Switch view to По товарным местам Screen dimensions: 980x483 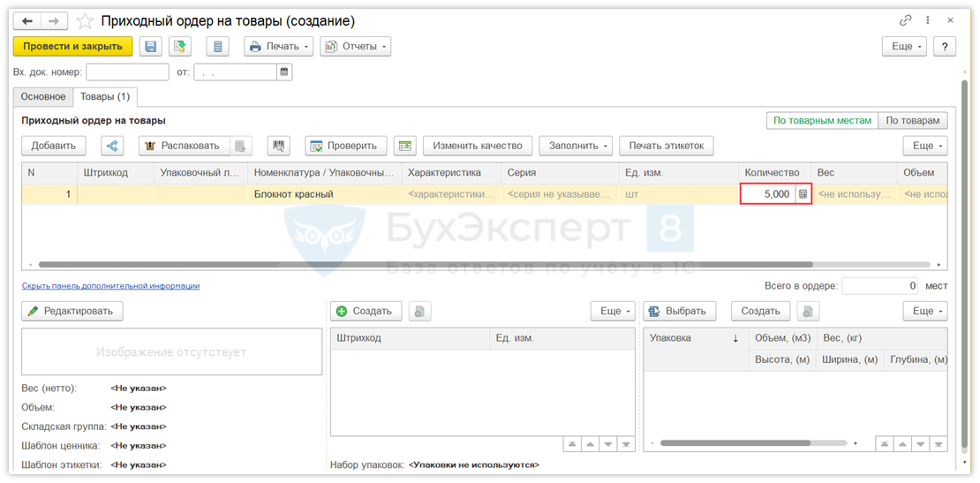pyautogui.click(x=822, y=121)
